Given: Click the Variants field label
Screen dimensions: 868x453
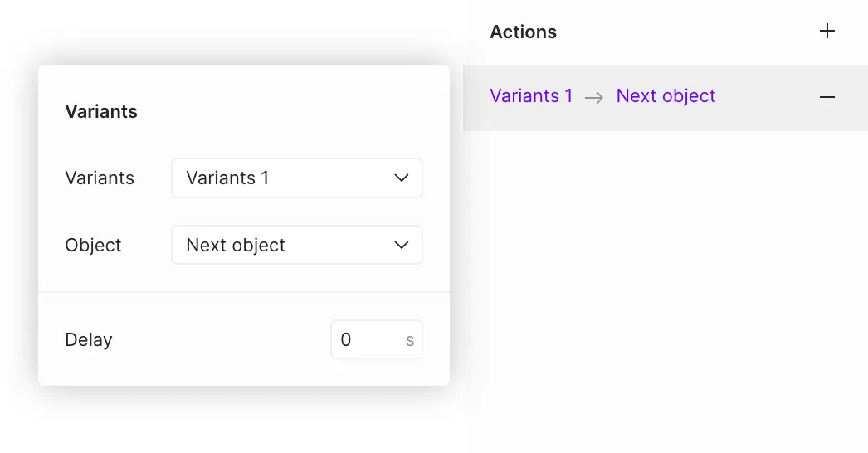Looking at the screenshot, I should tap(100, 178).
